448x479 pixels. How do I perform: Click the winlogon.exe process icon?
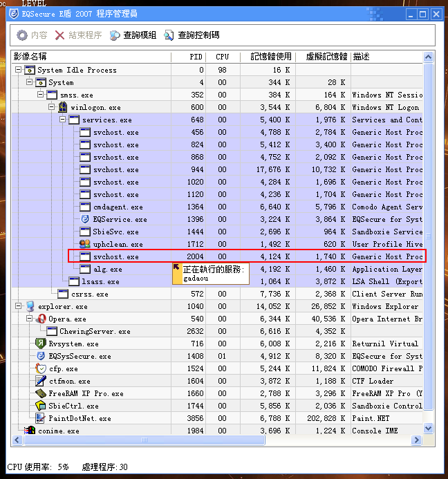(63, 107)
